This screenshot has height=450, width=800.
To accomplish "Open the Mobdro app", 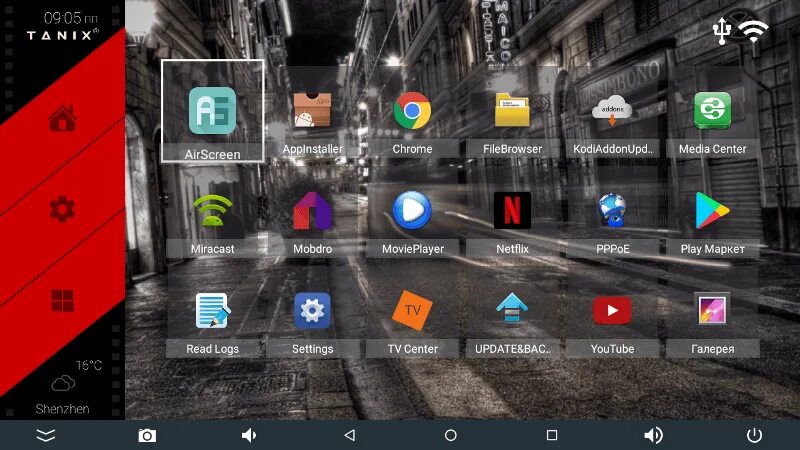I will 312,210.
